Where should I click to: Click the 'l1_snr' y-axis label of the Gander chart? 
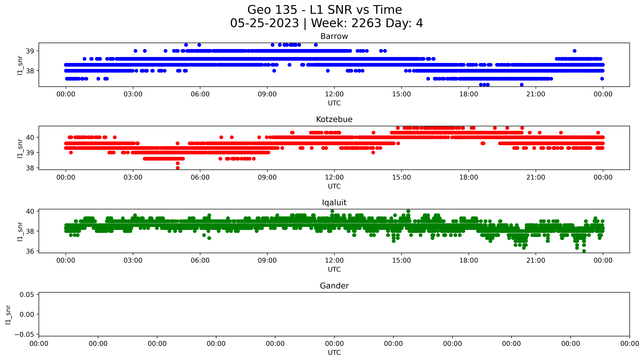pyautogui.click(x=8, y=315)
